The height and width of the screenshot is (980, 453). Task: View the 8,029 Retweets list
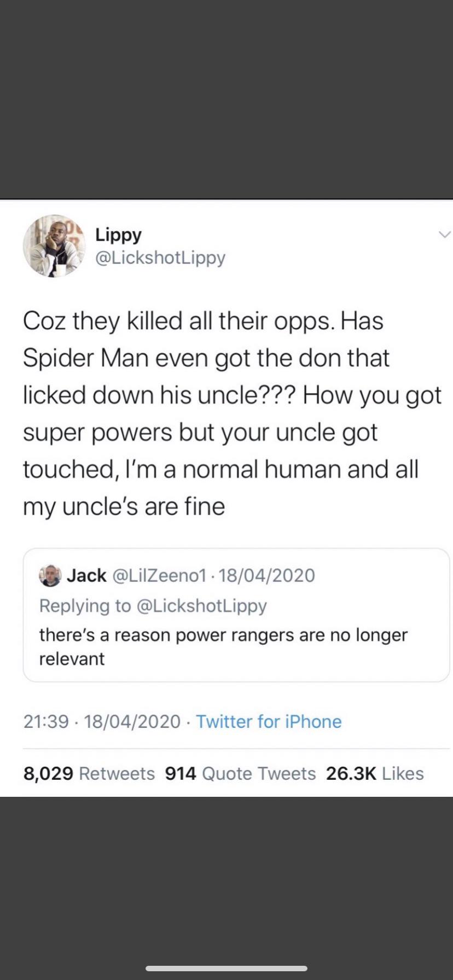[x=89, y=773]
